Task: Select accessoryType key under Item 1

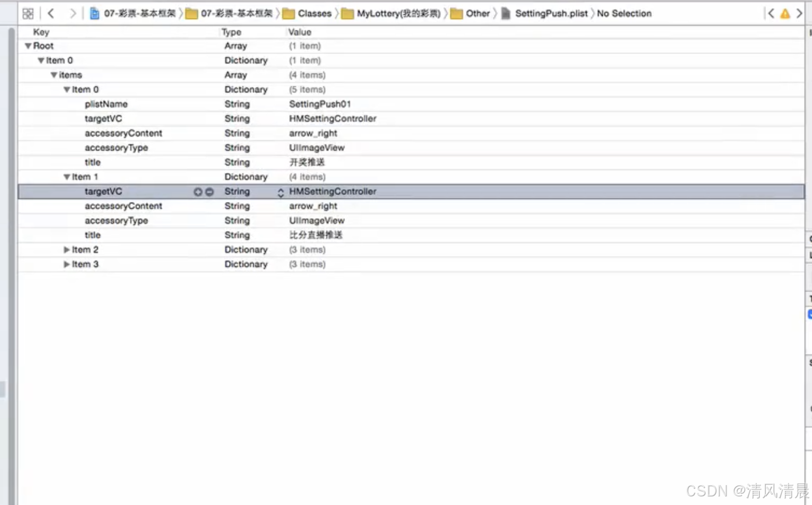Action: tap(116, 221)
